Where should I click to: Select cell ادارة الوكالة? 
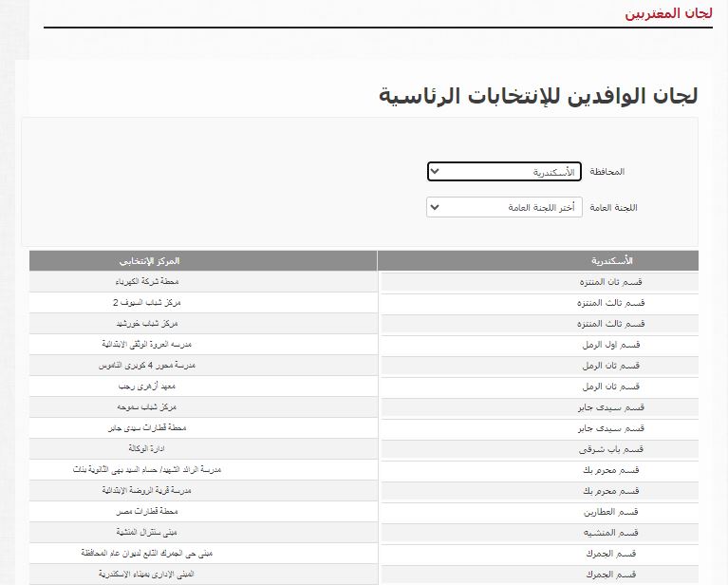coord(203,449)
